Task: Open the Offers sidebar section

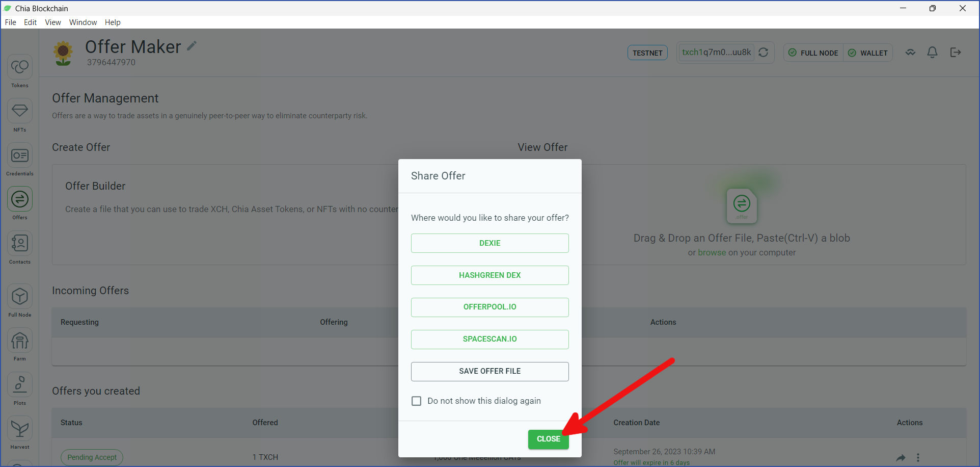Action: [20, 203]
